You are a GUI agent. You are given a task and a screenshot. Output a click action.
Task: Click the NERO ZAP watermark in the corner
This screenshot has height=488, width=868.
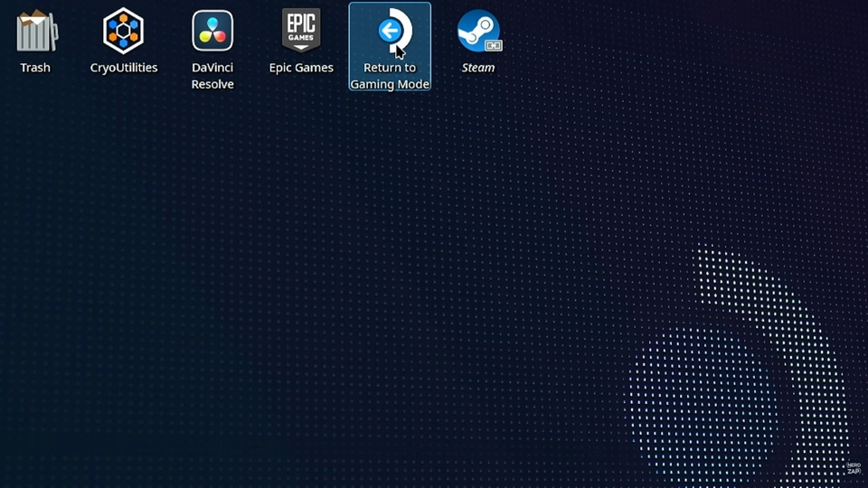pyautogui.click(x=853, y=467)
